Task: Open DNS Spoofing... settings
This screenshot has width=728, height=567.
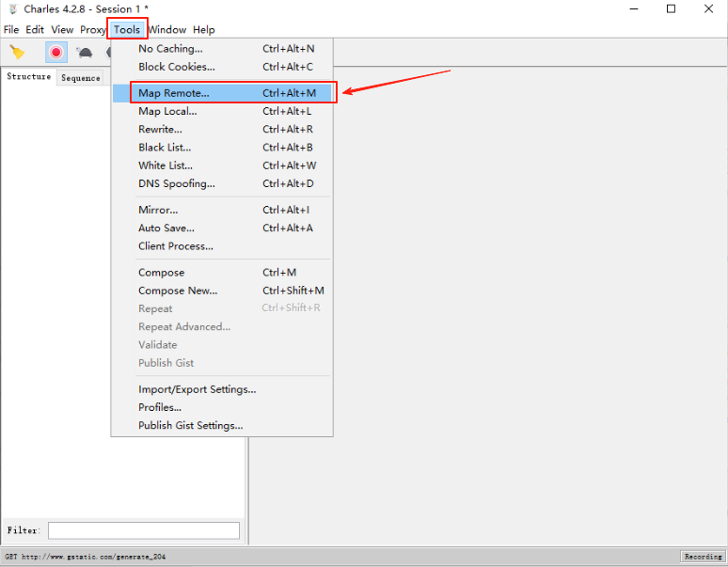Action: tap(222, 183)
